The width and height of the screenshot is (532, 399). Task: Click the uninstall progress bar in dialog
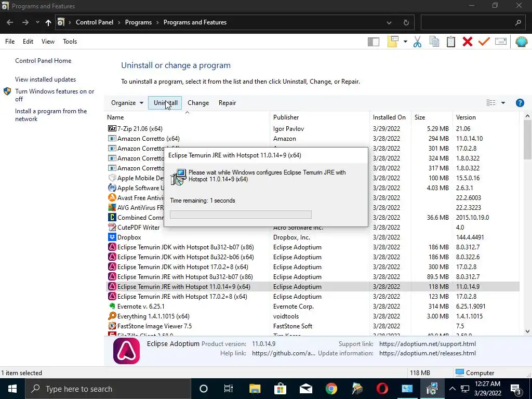241,215
